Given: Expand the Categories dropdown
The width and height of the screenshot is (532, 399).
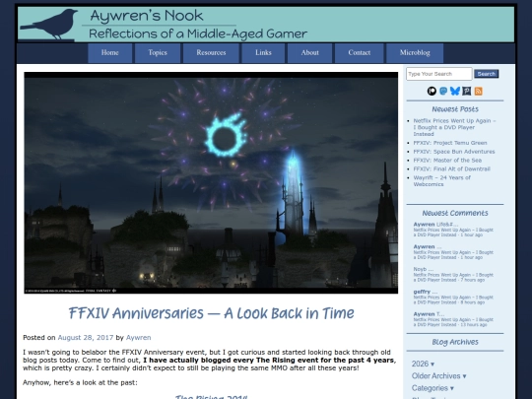Looking at the screenshot, I should pyautogui.click(x=432, y=388).
